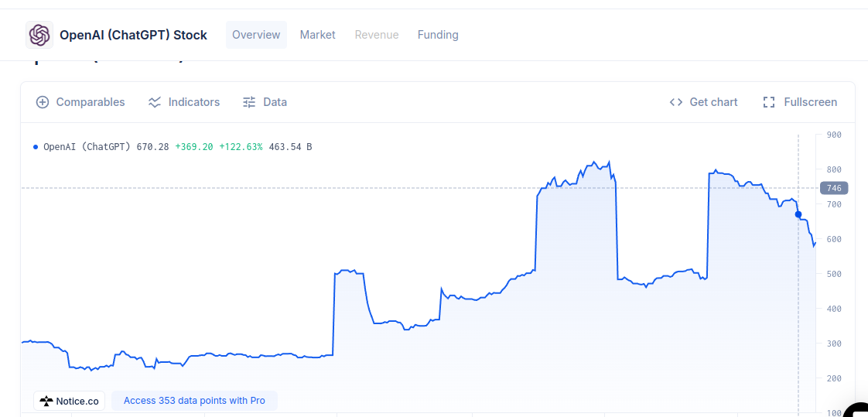Open the chat widget bubble
This screenshot has width=868, height=417.
click(856, 409)
